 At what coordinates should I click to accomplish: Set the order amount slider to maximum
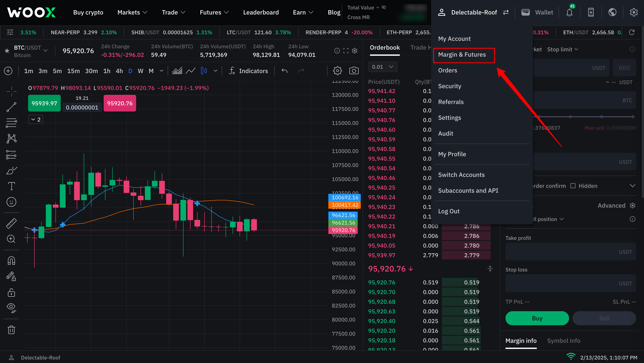click(633, 117)
